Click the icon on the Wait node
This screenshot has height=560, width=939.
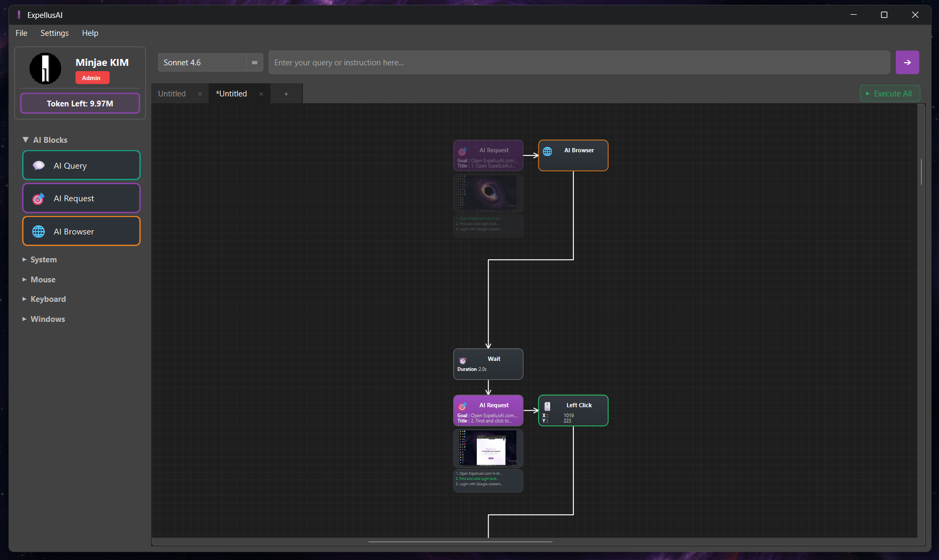(463, 360)
